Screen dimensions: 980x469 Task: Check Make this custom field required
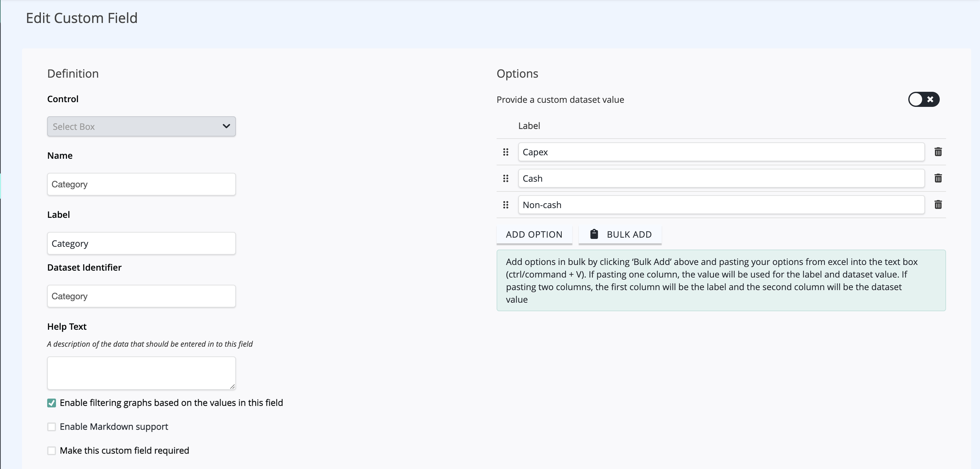pyautogui.click(x=52, y=451)
